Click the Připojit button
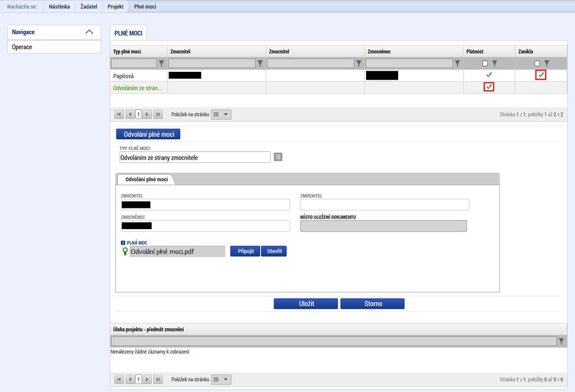This screenshot has width=575, height=392. (245, 251)
